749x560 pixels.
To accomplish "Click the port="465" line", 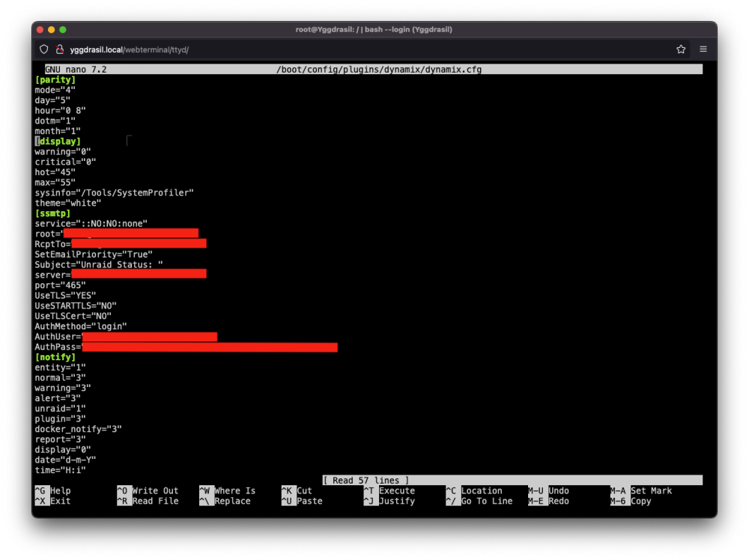I will [60, 285].
